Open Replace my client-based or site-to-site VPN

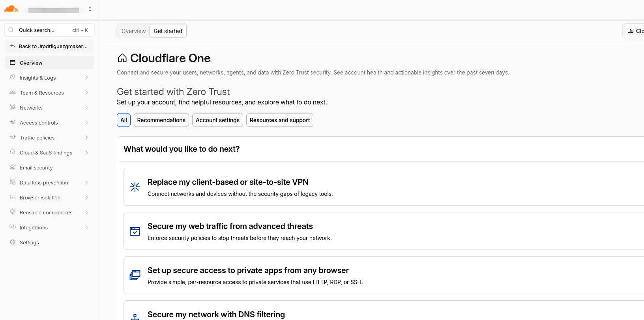pos(384,187)
